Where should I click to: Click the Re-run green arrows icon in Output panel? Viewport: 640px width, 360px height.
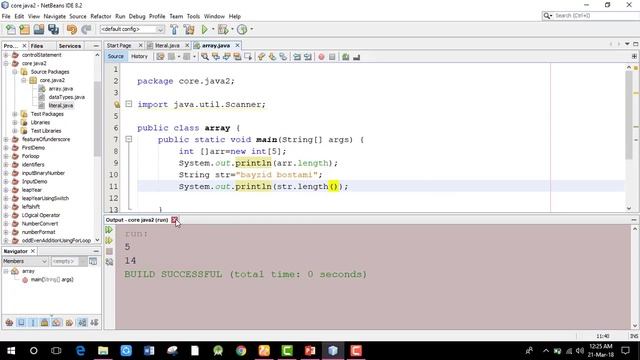pyautogui.click(x=109, y=230)
